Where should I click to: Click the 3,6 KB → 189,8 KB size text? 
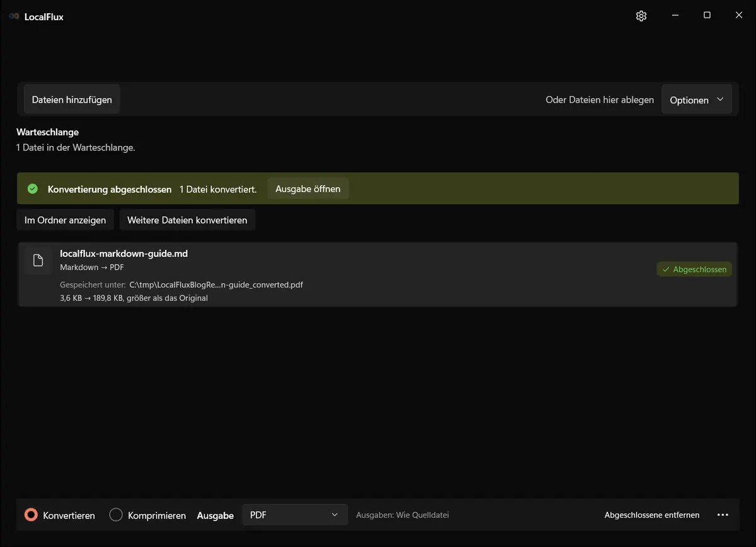[x=134, y=298]
